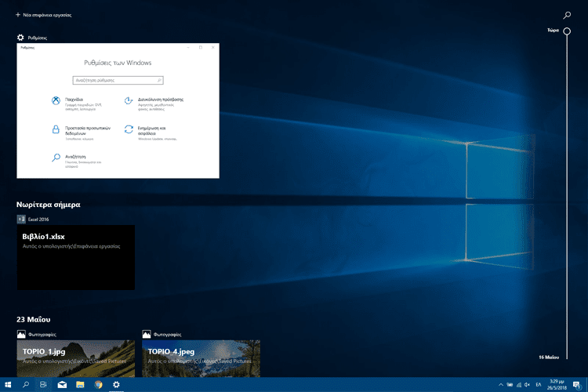588x392 pixels.
Task: Switch to Settings gear on taskbar
Action: click(x=116, y=384)
